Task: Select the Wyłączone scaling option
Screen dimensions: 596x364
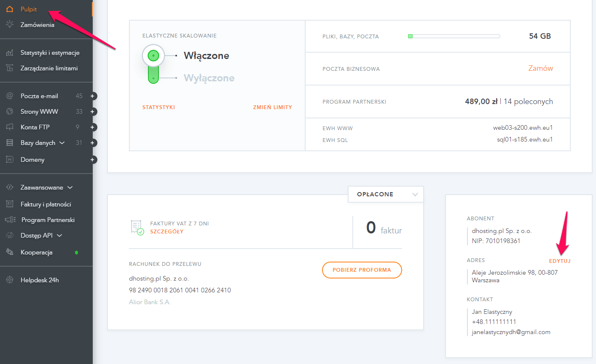Action: [x=209, y=78]
